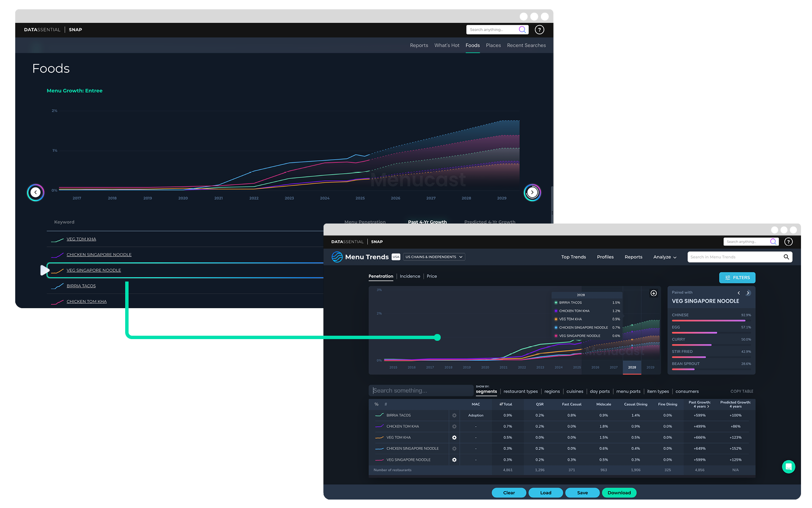Click the gear icon for Veg Tom Kha
812x508 pixels.
pyautogui.click(x=454, y=437)
